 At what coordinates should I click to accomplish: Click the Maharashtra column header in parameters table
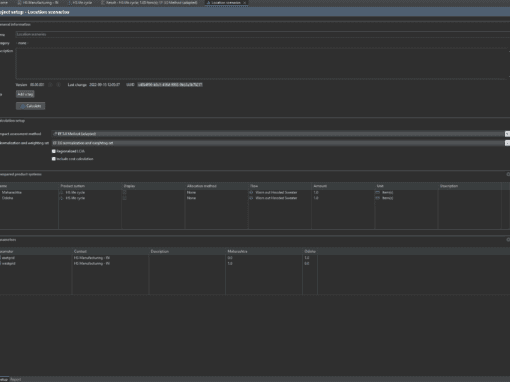tap(264, 251)
